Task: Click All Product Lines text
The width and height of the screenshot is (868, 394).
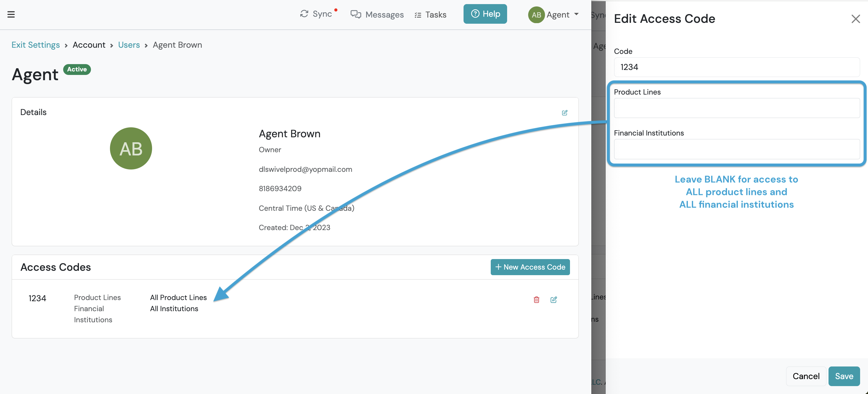Action: point(178,297)
